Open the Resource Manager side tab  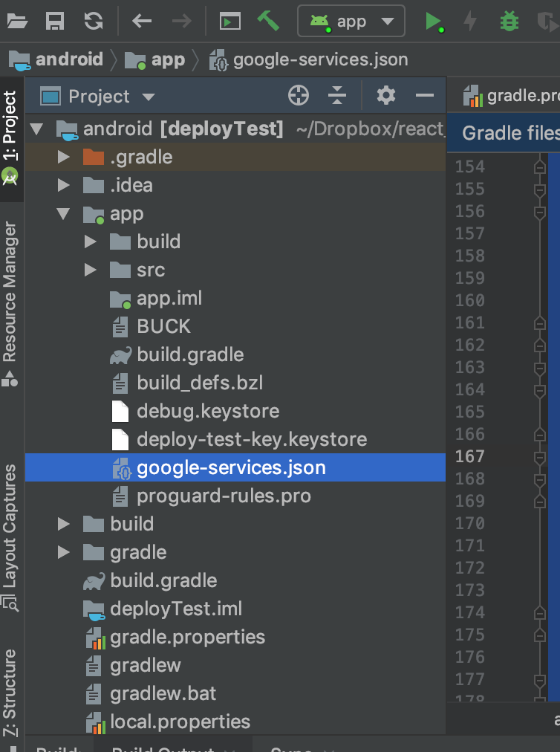pyautogui.click(x=10, y=303)
